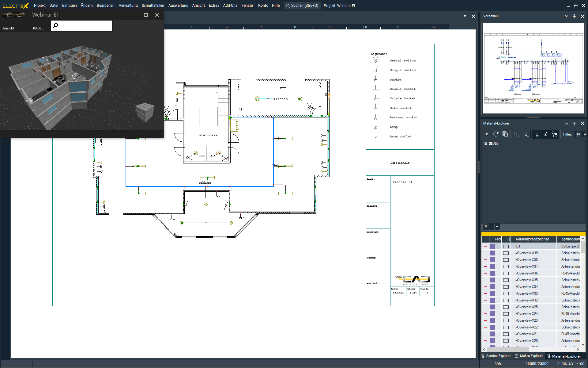Click the P button below the tree
The image size is (588, 368).
click(486, 227)
